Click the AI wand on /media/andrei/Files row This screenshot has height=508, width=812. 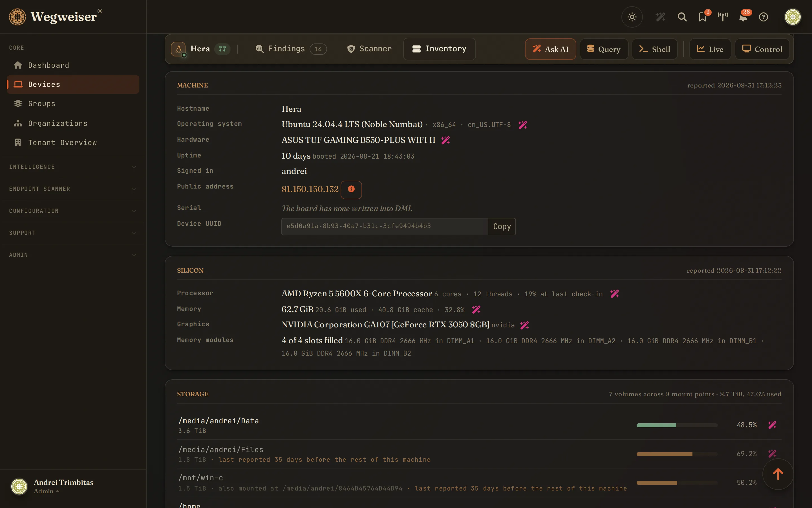pyautogui.click(x=772, y=454)
